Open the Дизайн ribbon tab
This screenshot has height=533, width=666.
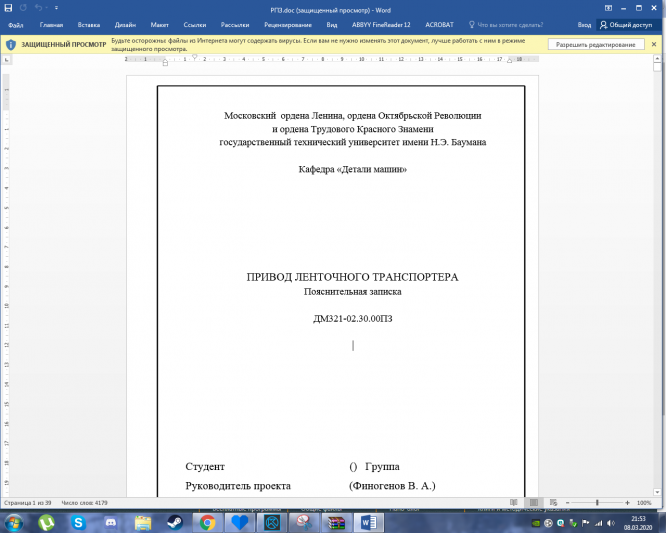coord(125,25)
